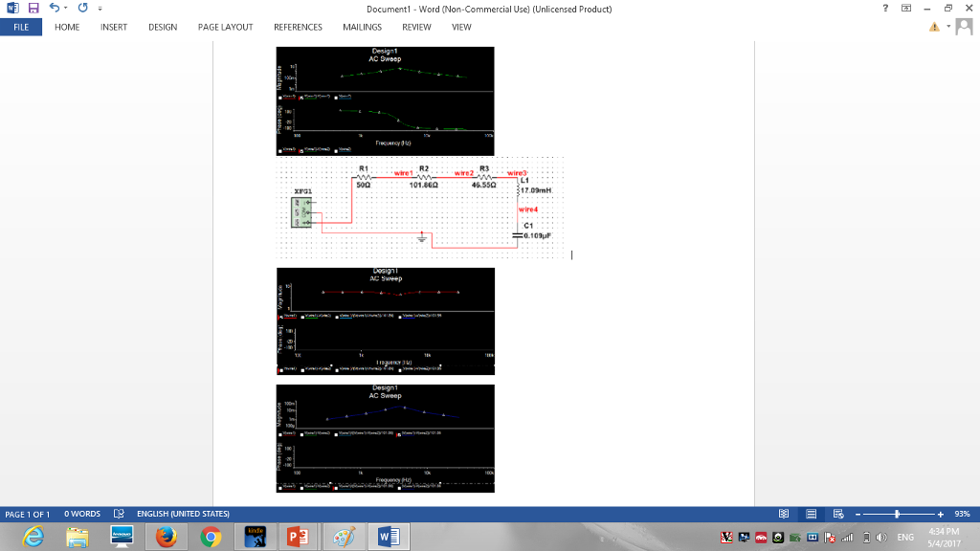The width and height of the screenshot is (980, 551).
Task: Open PowerPoint from the taskbar
Action: pyautogui.click(x=297, y=537)
